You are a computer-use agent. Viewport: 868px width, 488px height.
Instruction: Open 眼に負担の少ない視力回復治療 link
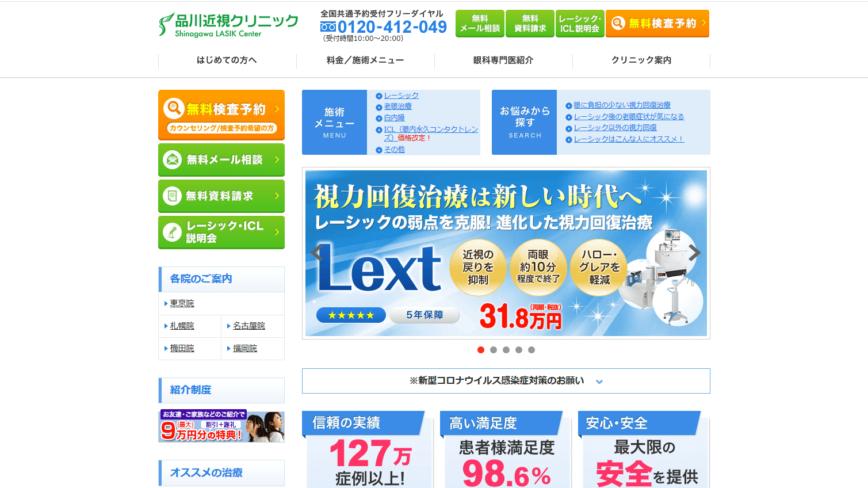coord(622,105)
